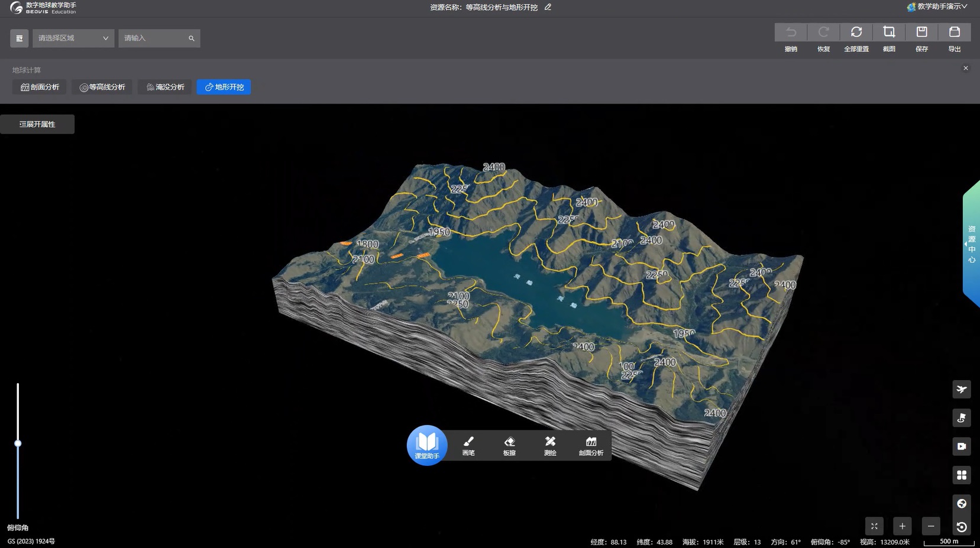Click the resource name text 等高线分析与地形开挖
This screenshot has width=980, height=548.
click(502, 7)
